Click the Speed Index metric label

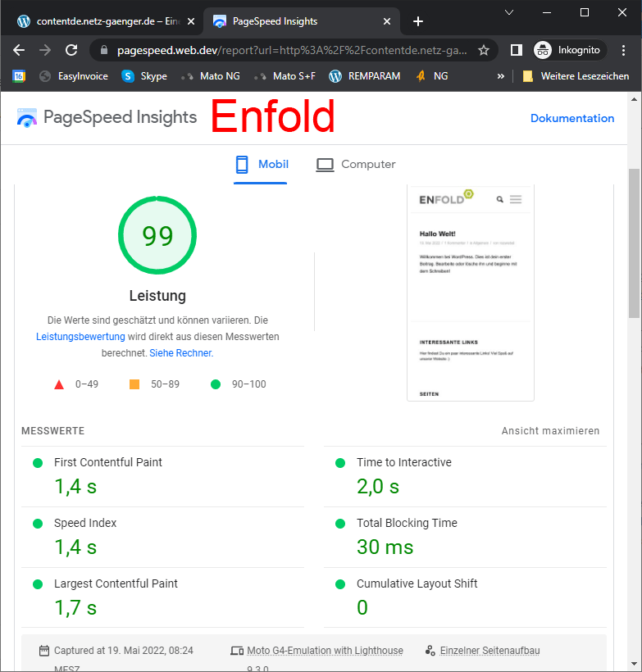[x=85, y=524]
